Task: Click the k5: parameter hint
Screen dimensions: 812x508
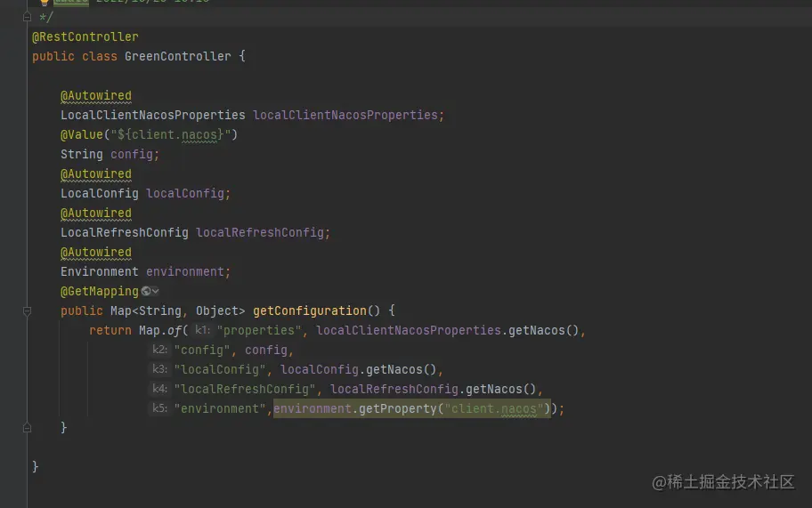Action: point(159,408)
